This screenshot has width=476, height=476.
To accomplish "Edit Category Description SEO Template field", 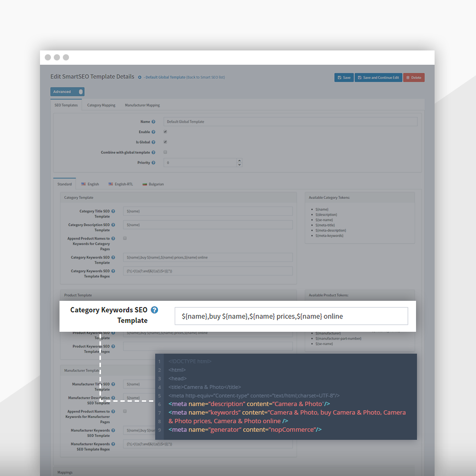I will click(x=208, y=225).
